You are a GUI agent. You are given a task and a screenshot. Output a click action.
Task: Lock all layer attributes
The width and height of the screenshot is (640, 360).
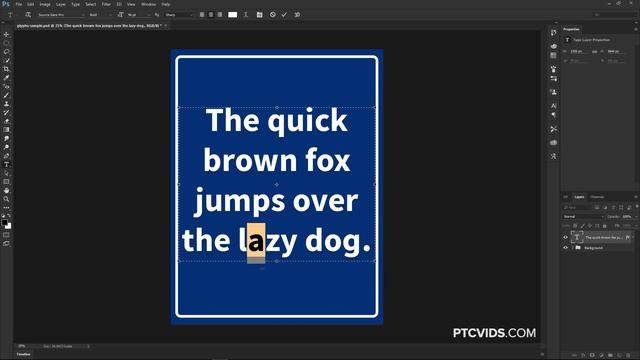pos(604,226)
